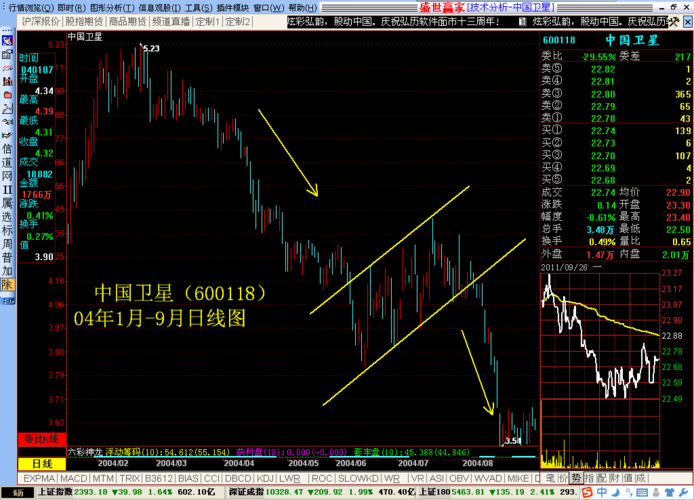Image resolution: width=694 pixels, height=500 pixels.
Task: Click the 周 button in left sidebar
Action: point(7,244)
